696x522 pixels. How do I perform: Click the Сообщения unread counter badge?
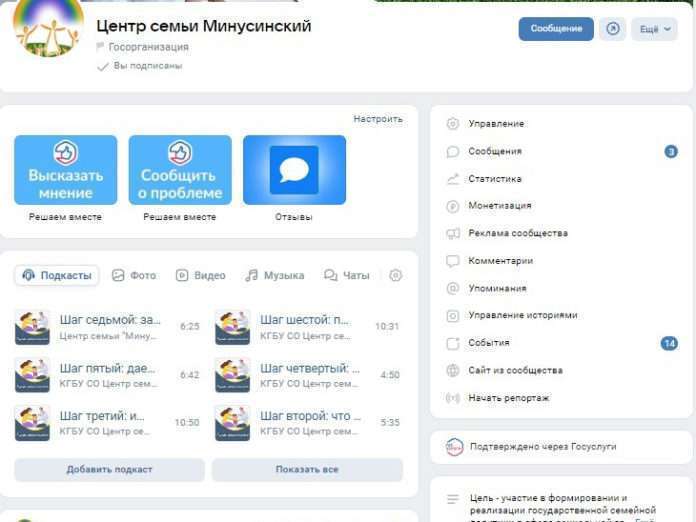(671, 152)
